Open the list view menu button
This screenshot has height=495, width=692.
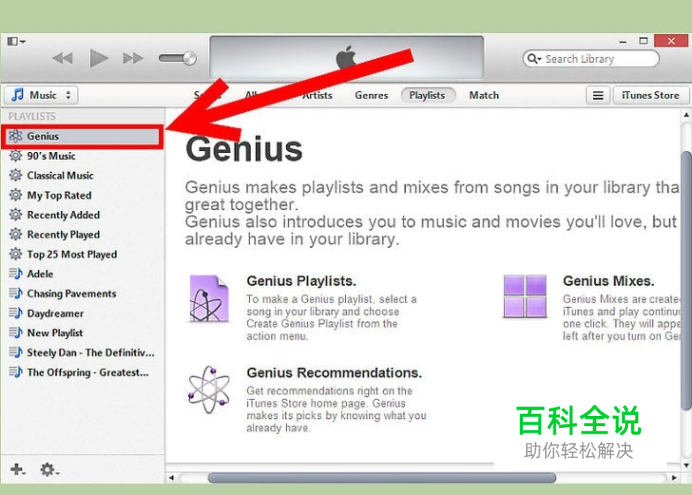[598, 95]
